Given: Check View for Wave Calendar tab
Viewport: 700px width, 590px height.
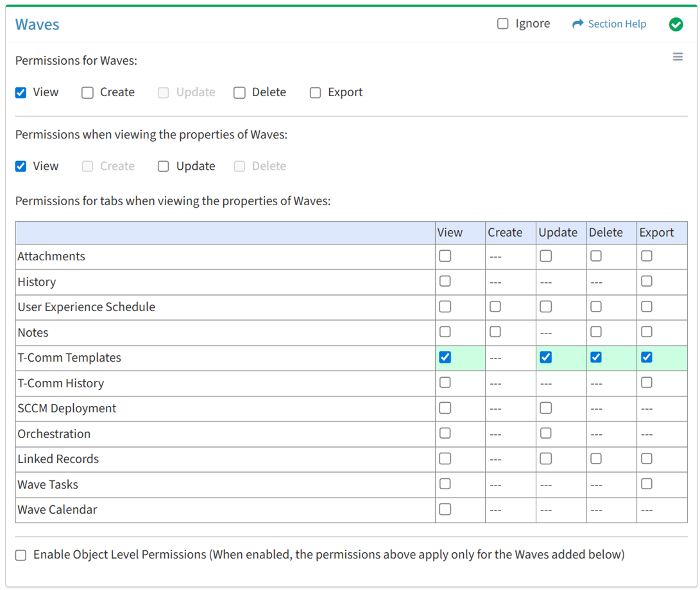Looking at the screenshot, I should tap(445, 509).
